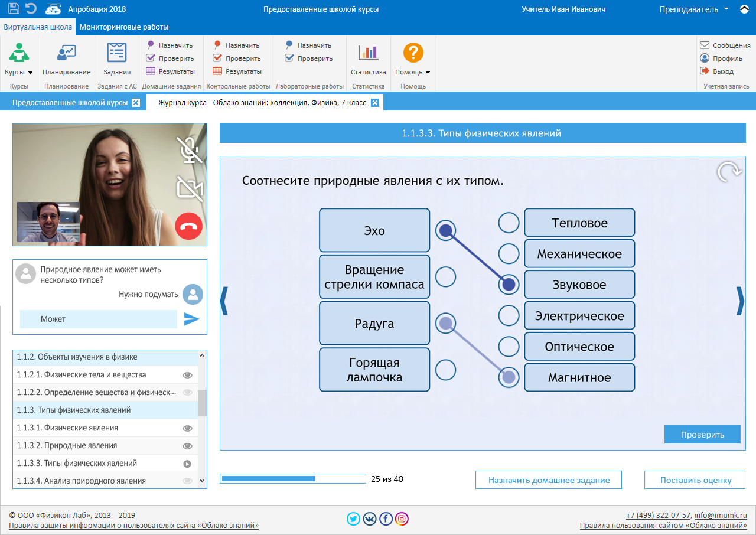Open the Задания ribbon icon
The width and height of the screenshot is (756, 535).
116,53
